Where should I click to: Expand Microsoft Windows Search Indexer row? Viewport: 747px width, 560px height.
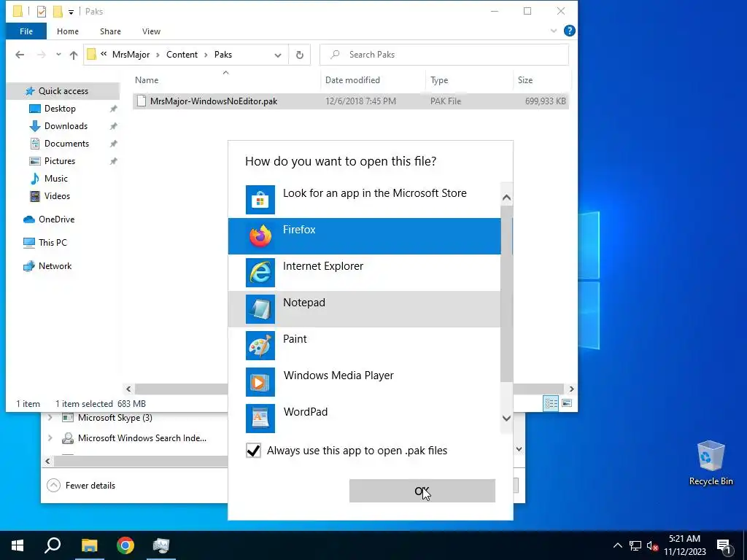tap(50, 437)
